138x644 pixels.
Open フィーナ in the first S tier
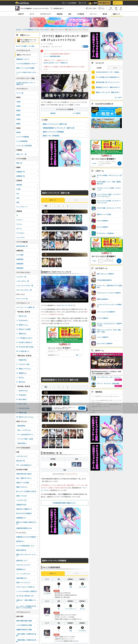[52, 246]
